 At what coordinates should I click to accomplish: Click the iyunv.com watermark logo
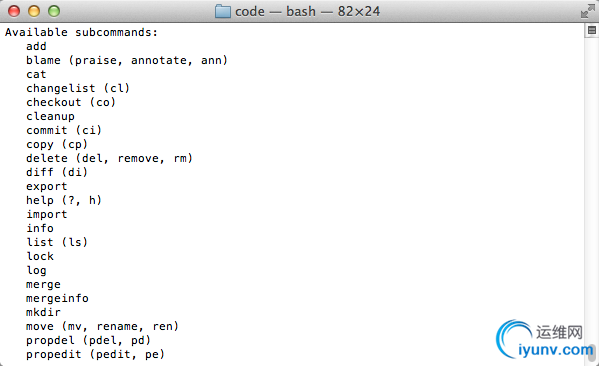click(x=544, y=340)
